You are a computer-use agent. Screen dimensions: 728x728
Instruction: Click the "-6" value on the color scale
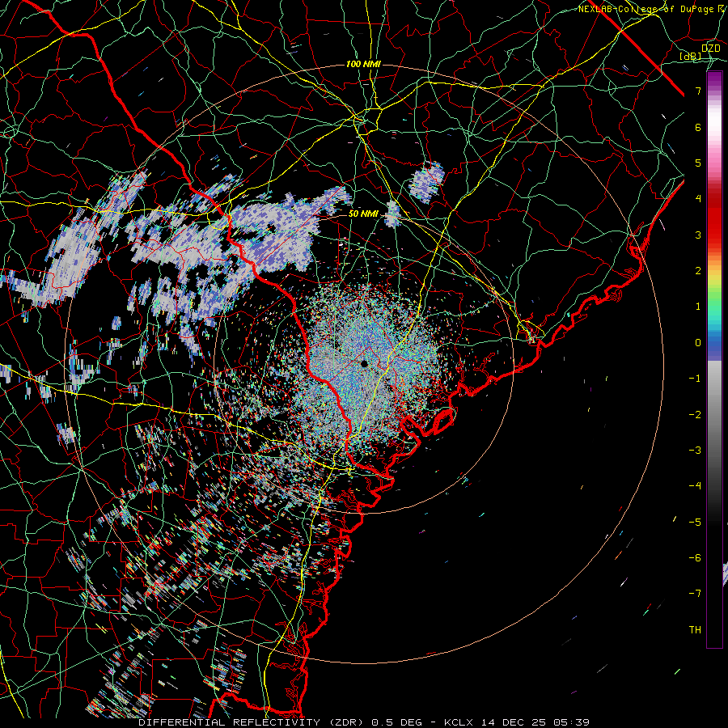(695, 558)
